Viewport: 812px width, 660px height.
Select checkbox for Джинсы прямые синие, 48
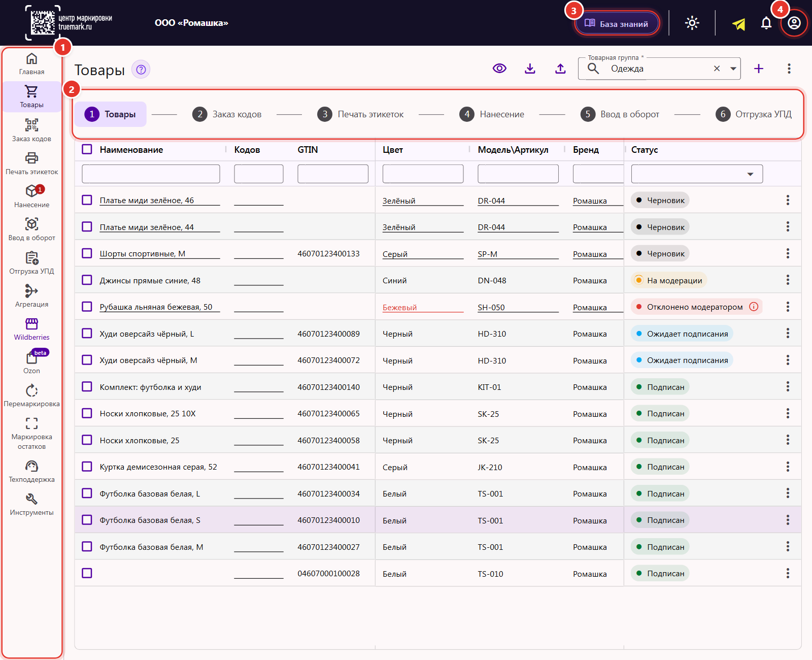point(87,280)
